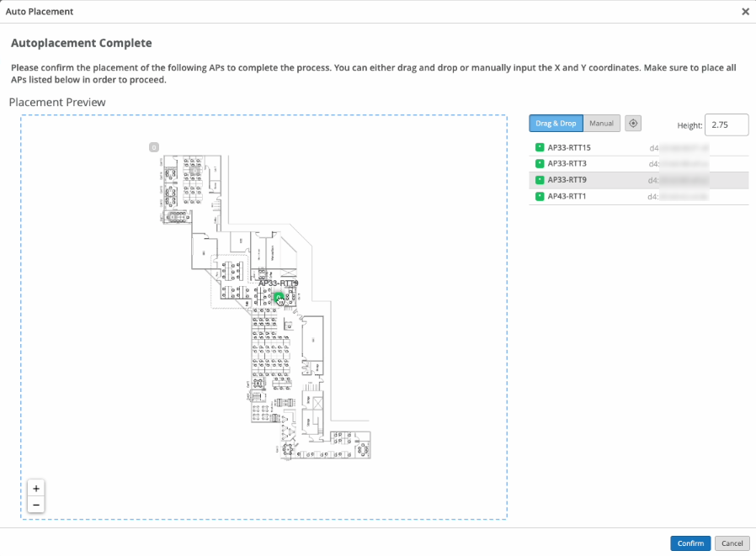Click the green icon beside AP33-RTT3
The image size is (756, 556).
click(540, 163)
